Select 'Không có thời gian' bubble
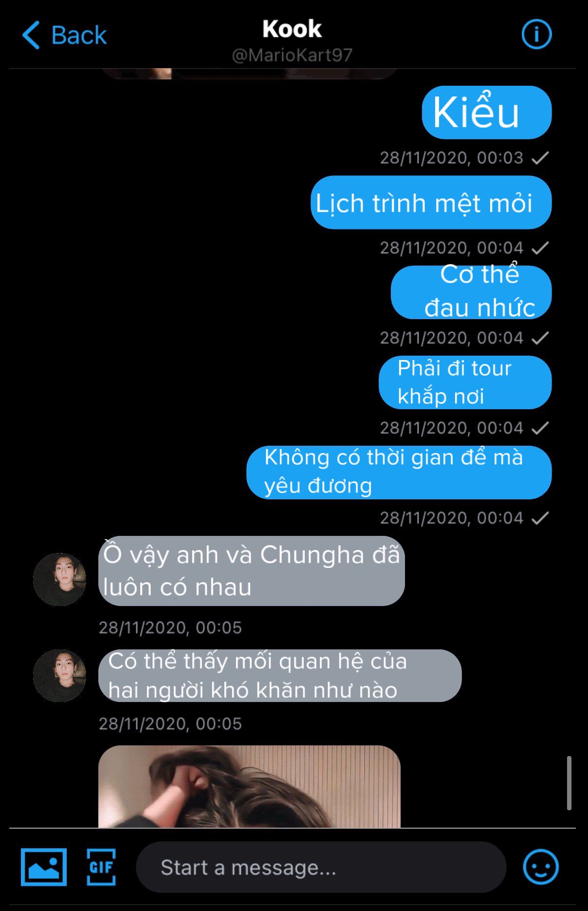Image resolution: width=588 pixels, height=911 pixels. coord(399,473)
